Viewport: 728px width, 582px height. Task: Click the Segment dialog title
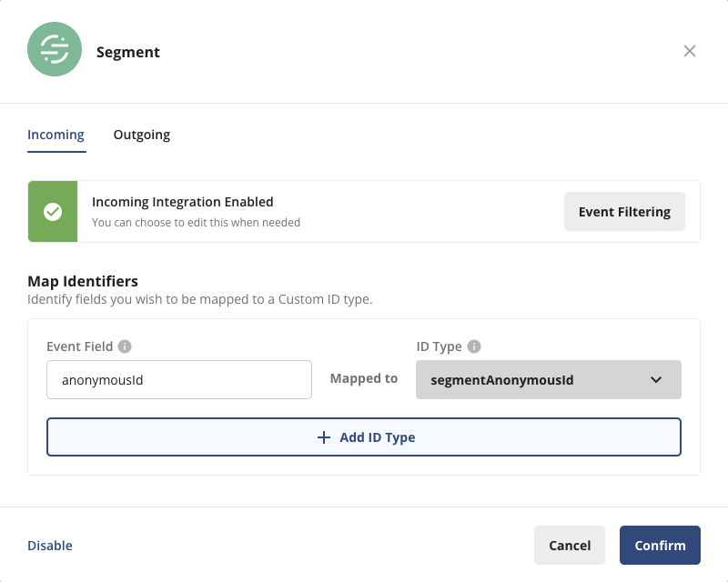[127, 52]
